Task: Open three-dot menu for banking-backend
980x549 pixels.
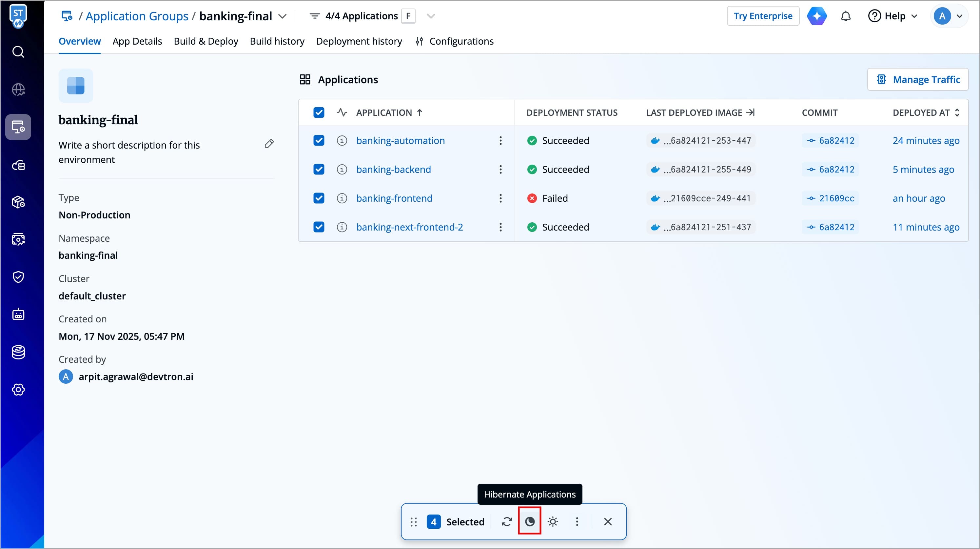Action: point(500,170)
